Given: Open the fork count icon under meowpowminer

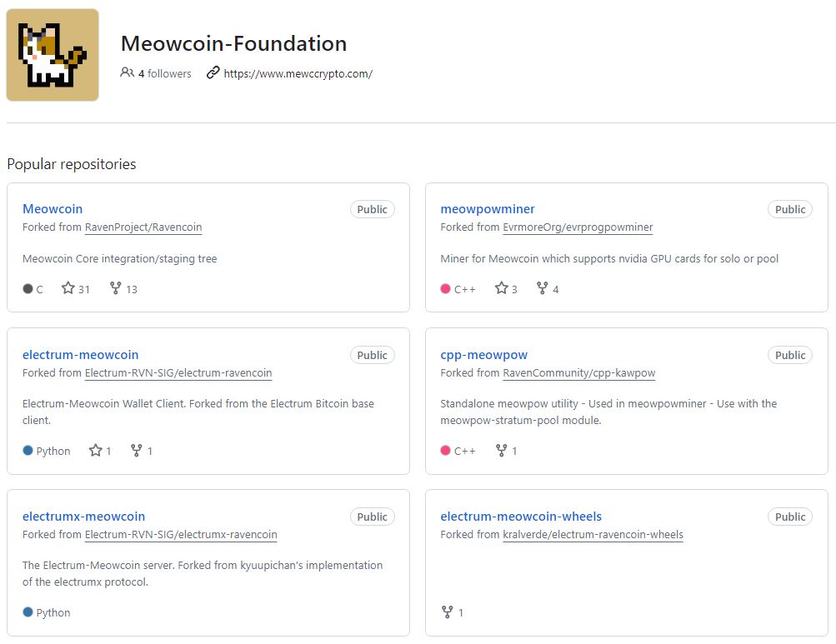Looking at the screenshot, I should [x=542, y=288].
